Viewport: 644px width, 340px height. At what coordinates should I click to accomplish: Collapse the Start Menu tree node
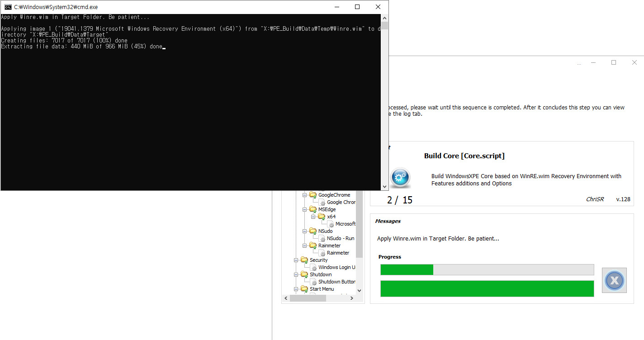pyautogui.click(x=296, y=289)
